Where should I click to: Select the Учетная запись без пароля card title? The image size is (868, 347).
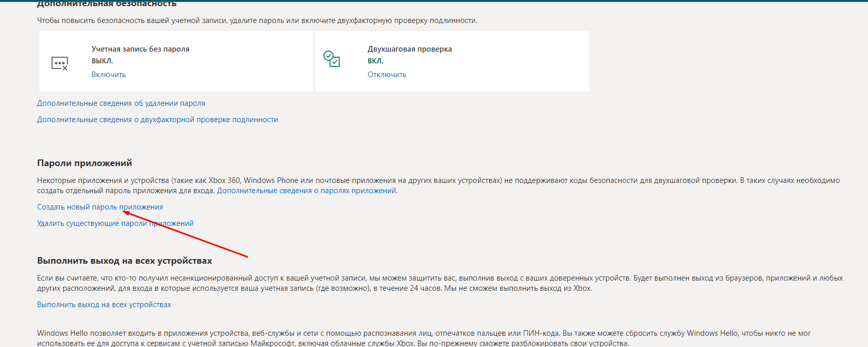(140, 49)
